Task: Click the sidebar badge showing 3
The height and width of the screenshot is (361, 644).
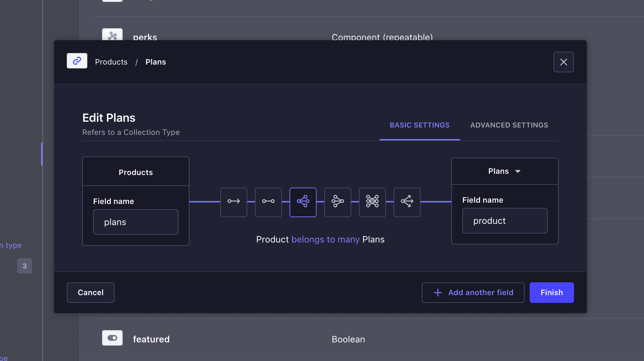Action: (x=24, y=266)
